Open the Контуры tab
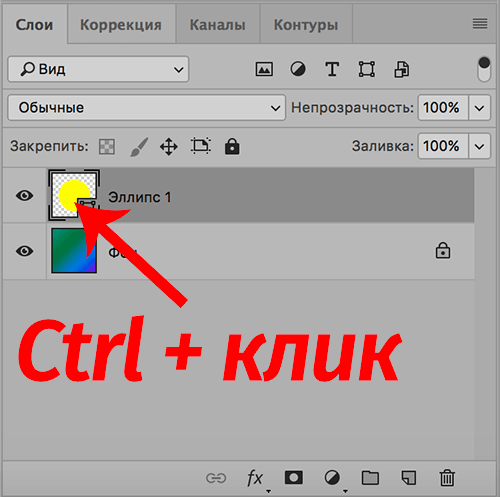 coord(306,25)
